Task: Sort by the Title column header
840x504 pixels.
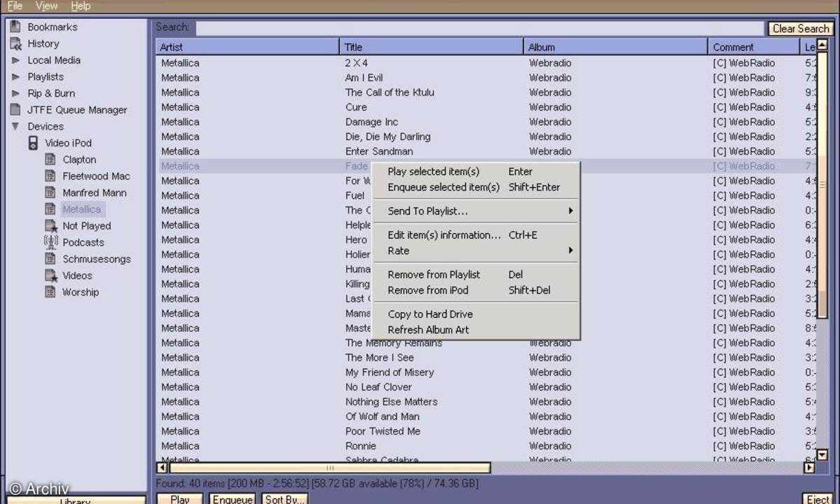Action: [x=432, y=47]
